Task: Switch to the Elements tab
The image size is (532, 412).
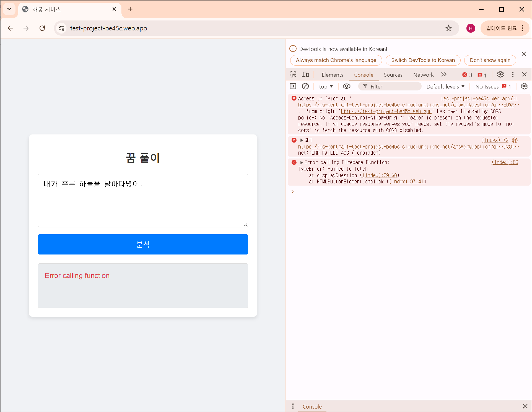Action: (x=332, y=75)
